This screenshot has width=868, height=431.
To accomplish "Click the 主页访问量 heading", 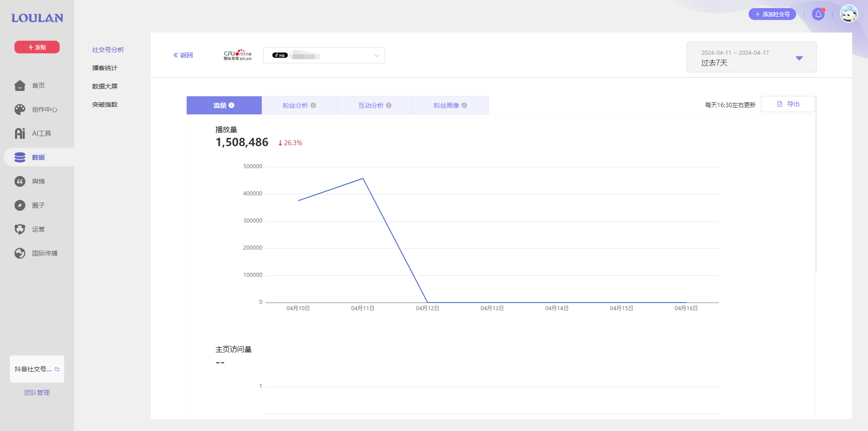I will pos(233,350).
